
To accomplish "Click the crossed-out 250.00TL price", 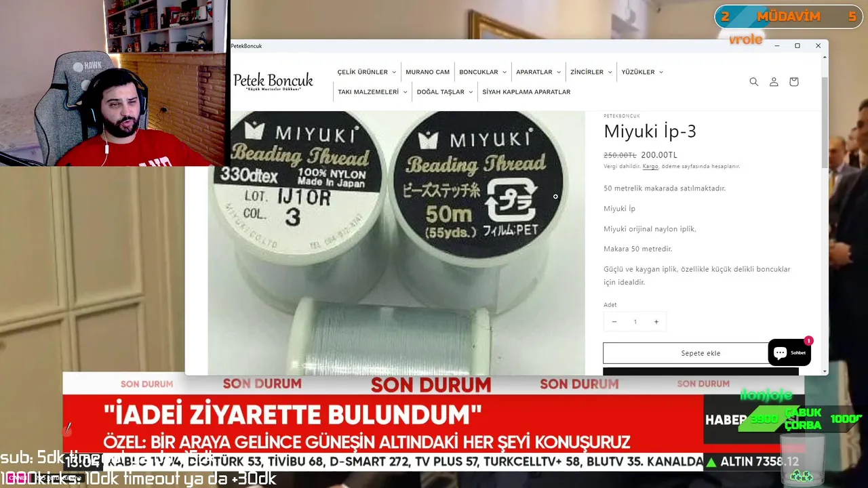I will pyautogui.click(x=620, y=155).
